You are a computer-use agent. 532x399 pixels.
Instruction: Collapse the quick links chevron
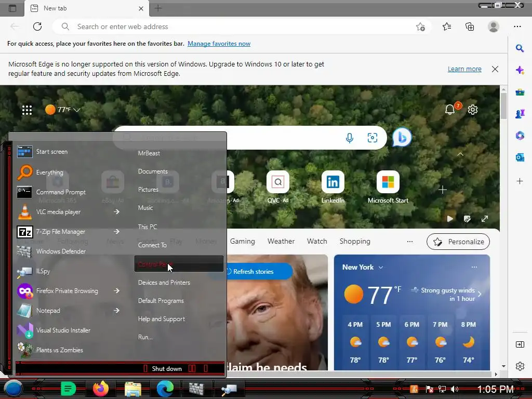pos(460,154)
